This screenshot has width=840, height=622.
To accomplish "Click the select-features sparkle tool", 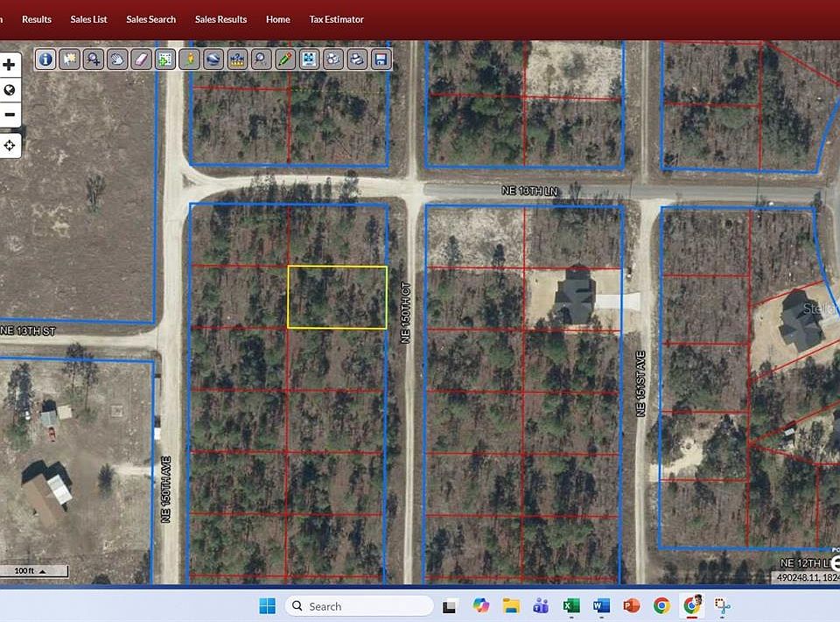I will tap(70, 59).
